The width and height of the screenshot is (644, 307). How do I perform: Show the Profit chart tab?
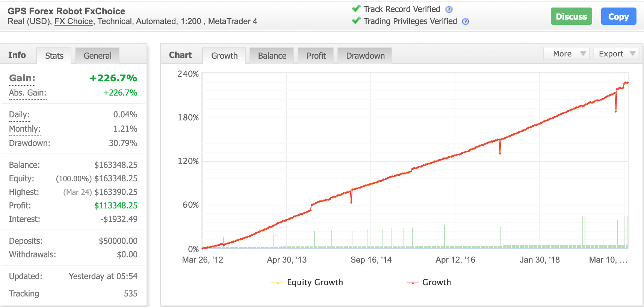316,56
